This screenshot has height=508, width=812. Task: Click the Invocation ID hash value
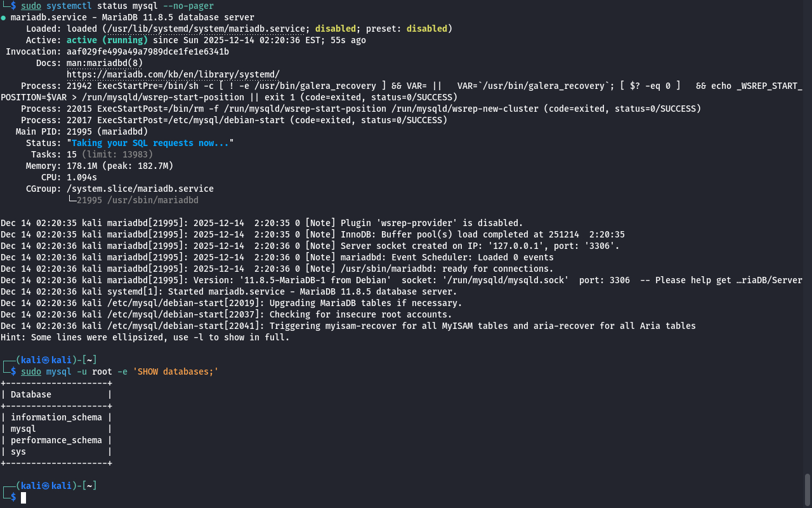coord(147,51)
